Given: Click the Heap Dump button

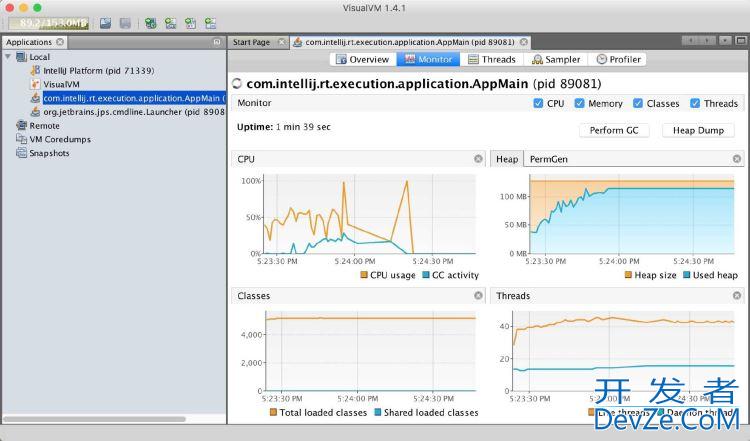Looking at the screenshot, I should (698, 130).
